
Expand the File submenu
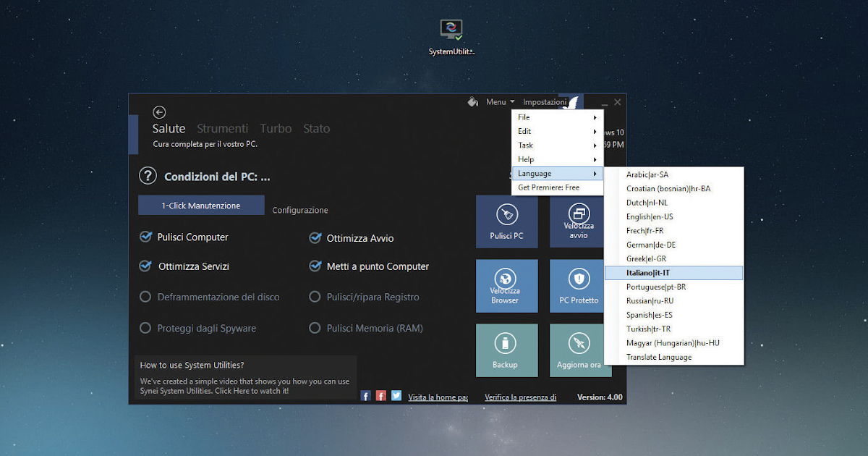point(558,117)
